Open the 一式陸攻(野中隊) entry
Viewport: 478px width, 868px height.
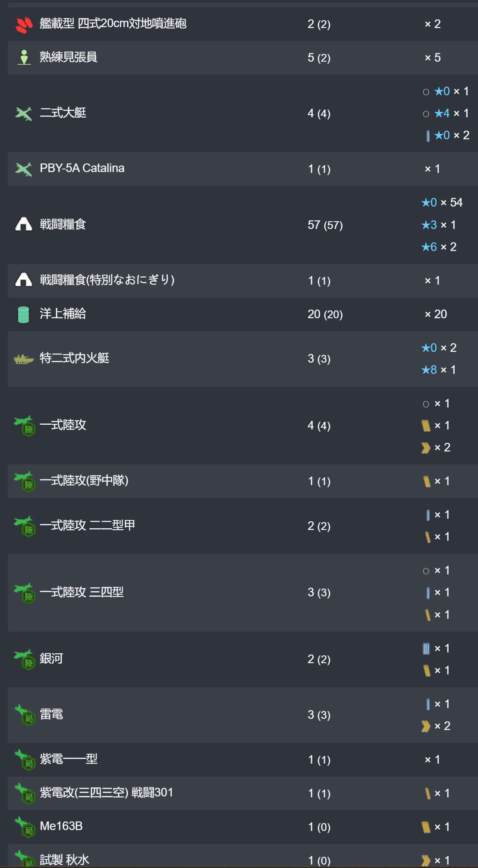84,480
